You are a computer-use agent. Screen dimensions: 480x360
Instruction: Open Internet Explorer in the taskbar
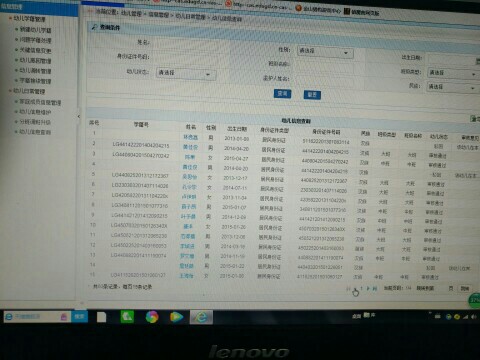pos(201,317)
